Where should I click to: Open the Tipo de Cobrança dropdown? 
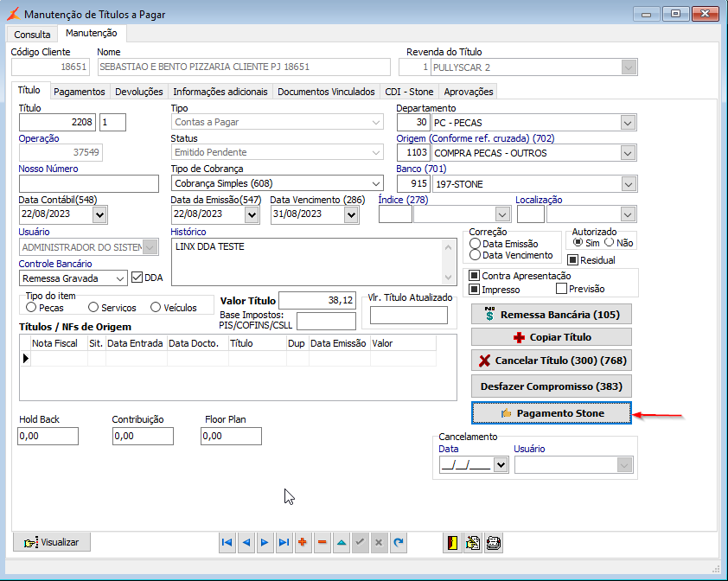pos(375,183)
